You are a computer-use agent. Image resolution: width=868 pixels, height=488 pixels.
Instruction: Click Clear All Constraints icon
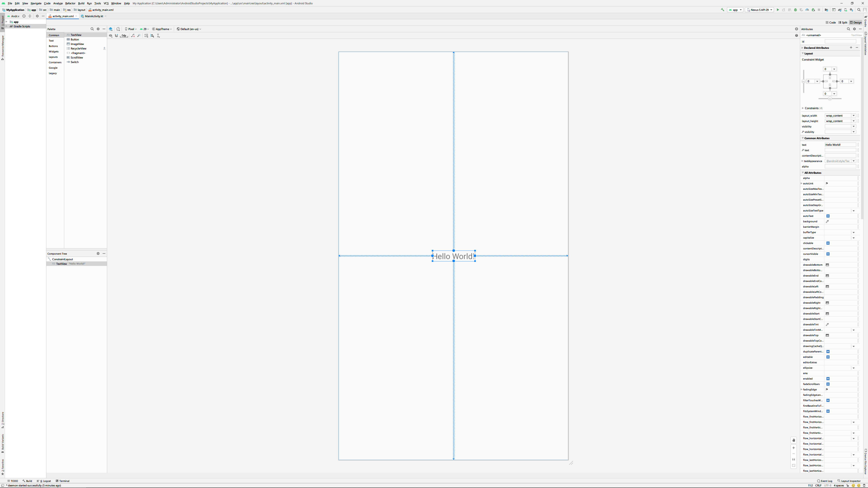(x=133, y=36)
